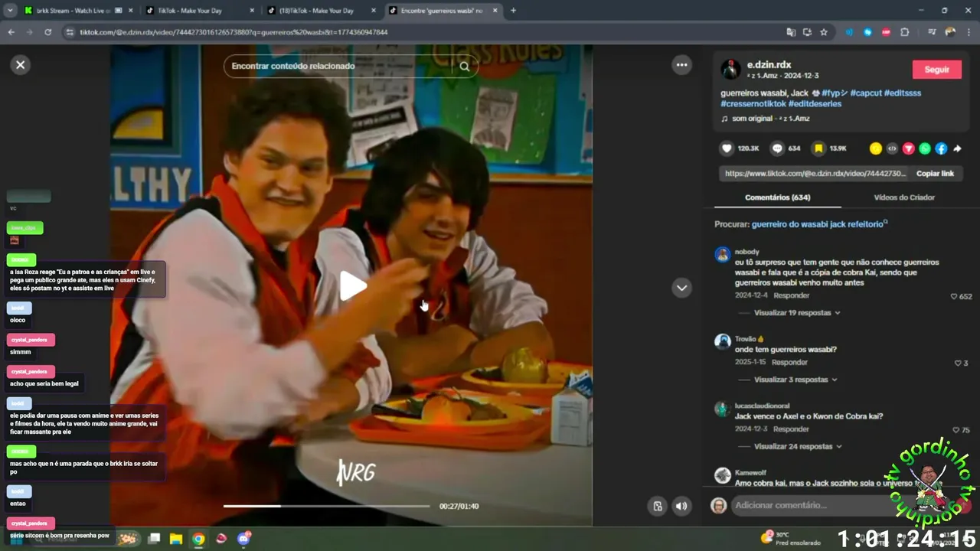Expand Visualizar 24 respostas
The image size is (980, 551).
[797, 446]
